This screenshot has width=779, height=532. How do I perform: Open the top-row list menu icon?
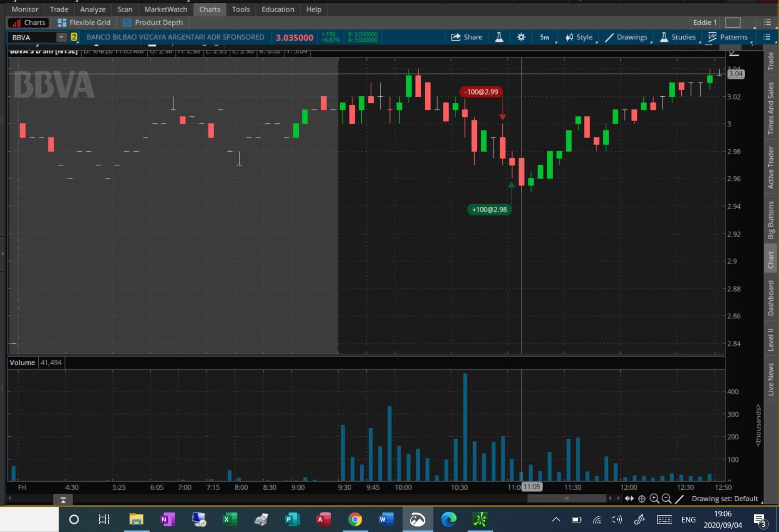pyautogui.click(x=767, y=22)
